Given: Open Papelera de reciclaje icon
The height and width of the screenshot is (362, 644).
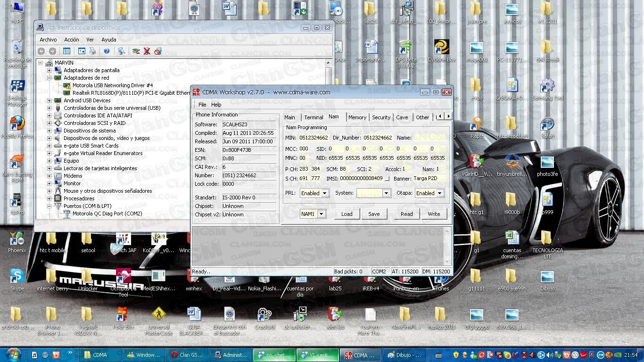Looking at the screenshot, I should [x=17, y=54].
